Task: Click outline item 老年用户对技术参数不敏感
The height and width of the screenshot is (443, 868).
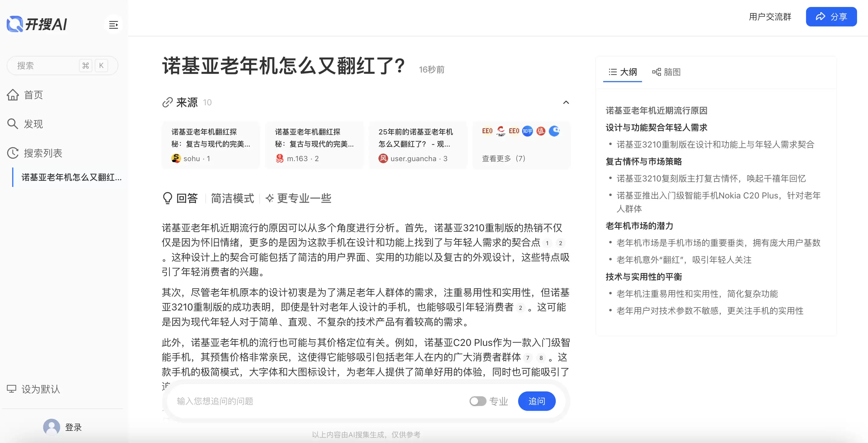Action: coord(710,311)
